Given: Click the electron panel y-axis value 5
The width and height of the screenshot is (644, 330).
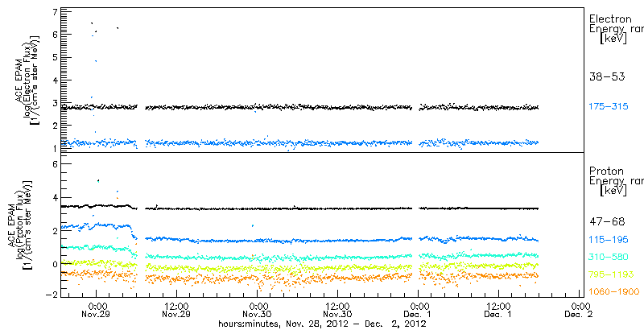Looking at the screenshot, I should tap(54, 57).
